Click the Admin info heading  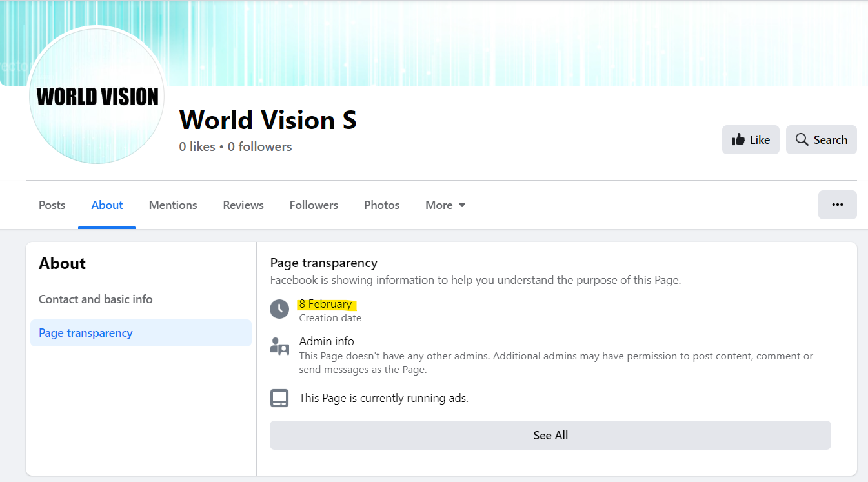tap(327, 341)
